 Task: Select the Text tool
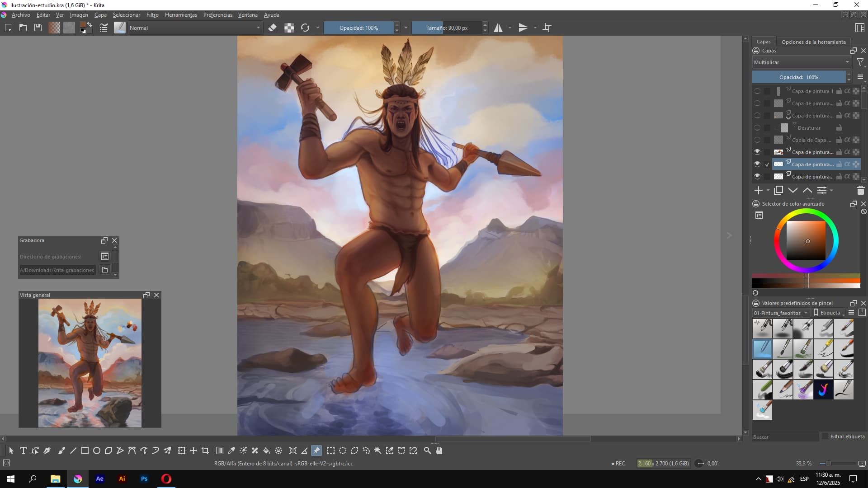pyautogui.click(x=23, y=450)
